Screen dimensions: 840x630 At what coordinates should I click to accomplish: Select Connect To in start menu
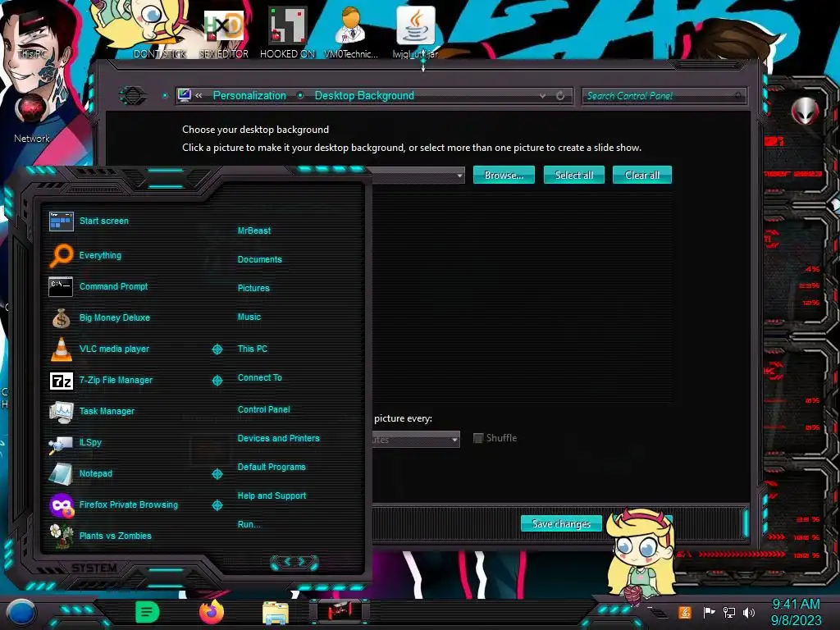click(x=259, y=377)
